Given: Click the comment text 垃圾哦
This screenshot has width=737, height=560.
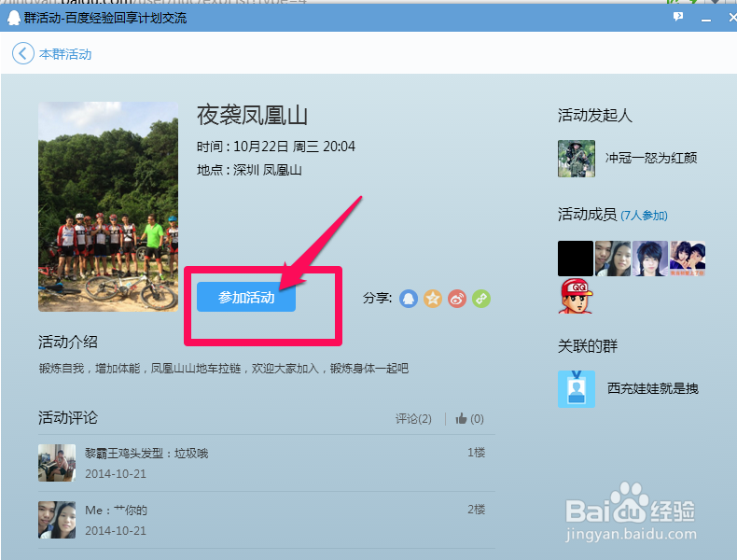Looking at the screenshot, I should [191, 454].
